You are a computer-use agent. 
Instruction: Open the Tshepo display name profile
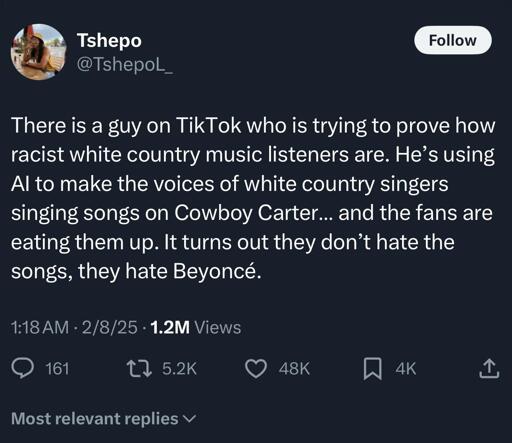[109, 41]
